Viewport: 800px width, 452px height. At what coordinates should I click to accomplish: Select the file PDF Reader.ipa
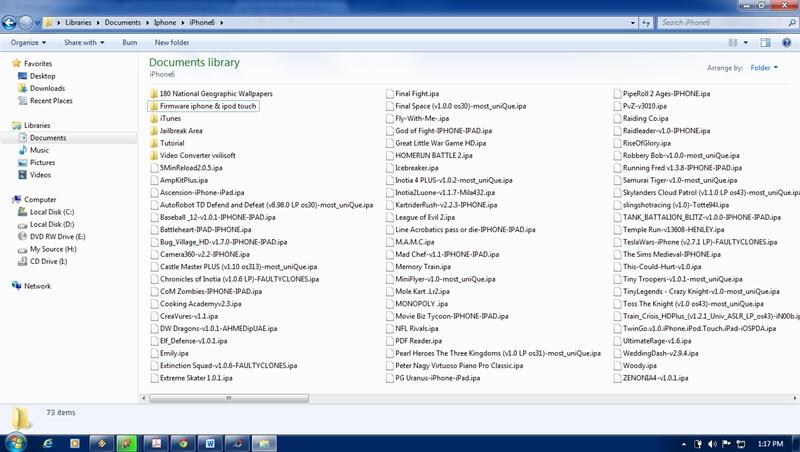418,341
